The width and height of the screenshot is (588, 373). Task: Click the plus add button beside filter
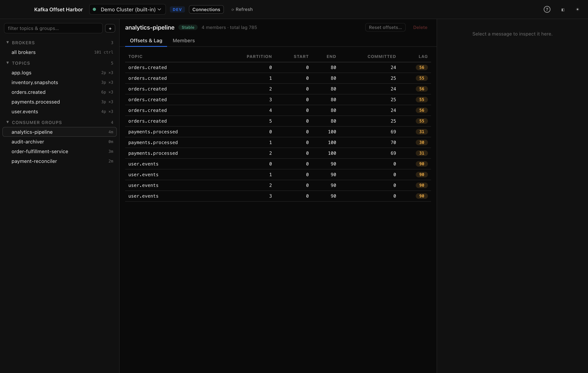pos(110,28)
